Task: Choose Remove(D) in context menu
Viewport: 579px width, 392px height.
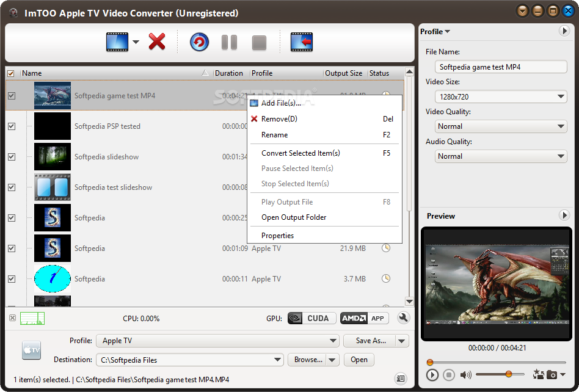Action: (x=324, y=119)
